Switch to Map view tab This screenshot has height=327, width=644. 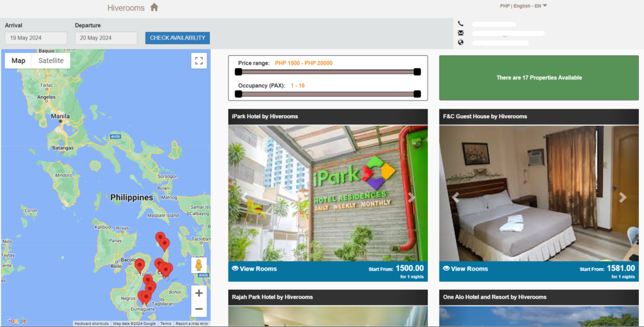click(x=18, y=60)
